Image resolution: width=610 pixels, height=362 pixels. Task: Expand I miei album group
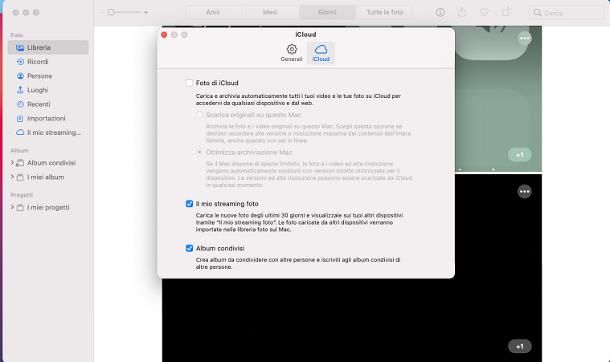coord(12,177)
